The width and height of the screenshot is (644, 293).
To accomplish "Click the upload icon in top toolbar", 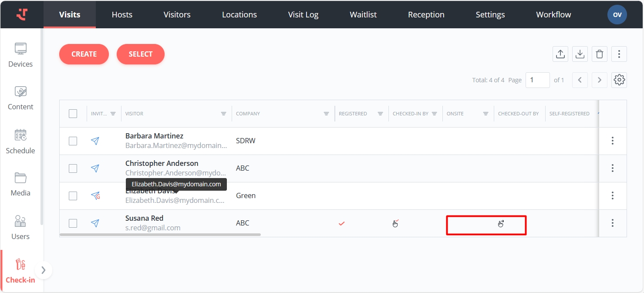I will tap(560, 54).
